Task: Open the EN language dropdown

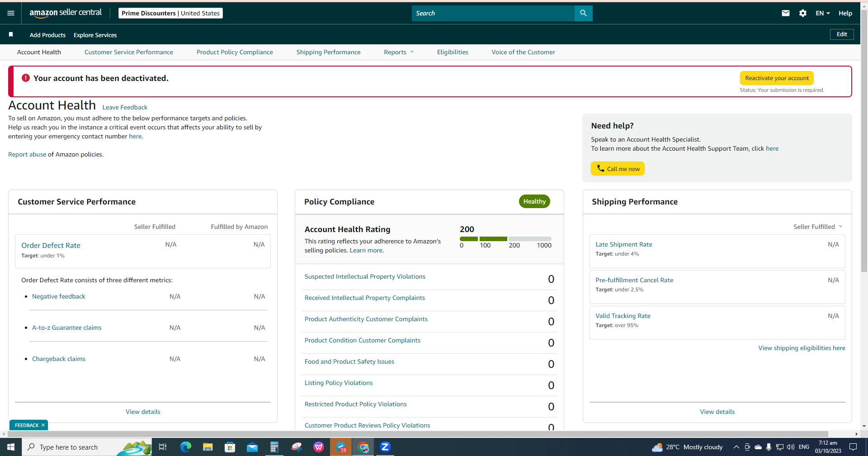Action: (x=822, y=13)
